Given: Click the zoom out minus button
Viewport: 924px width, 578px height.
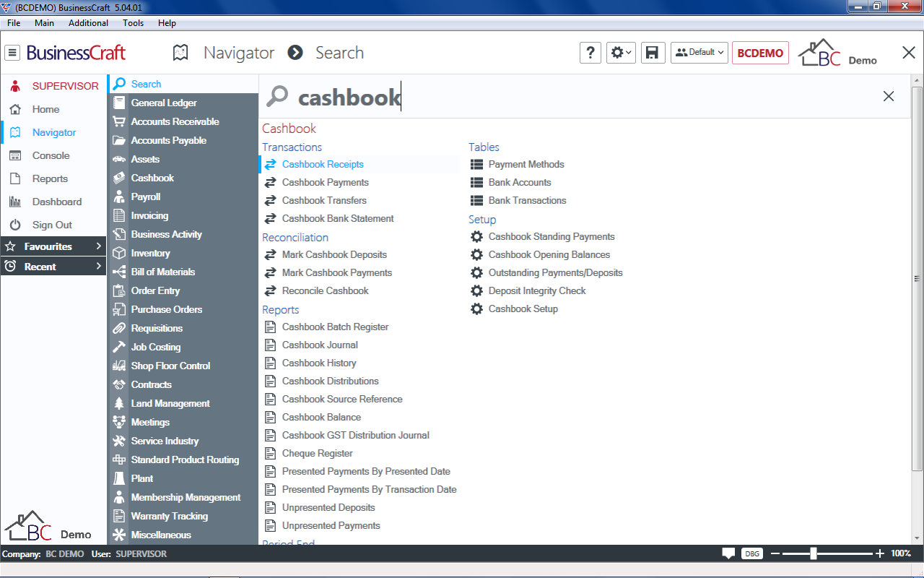Looking at the screenshot, I should click(x=775, y=553).
